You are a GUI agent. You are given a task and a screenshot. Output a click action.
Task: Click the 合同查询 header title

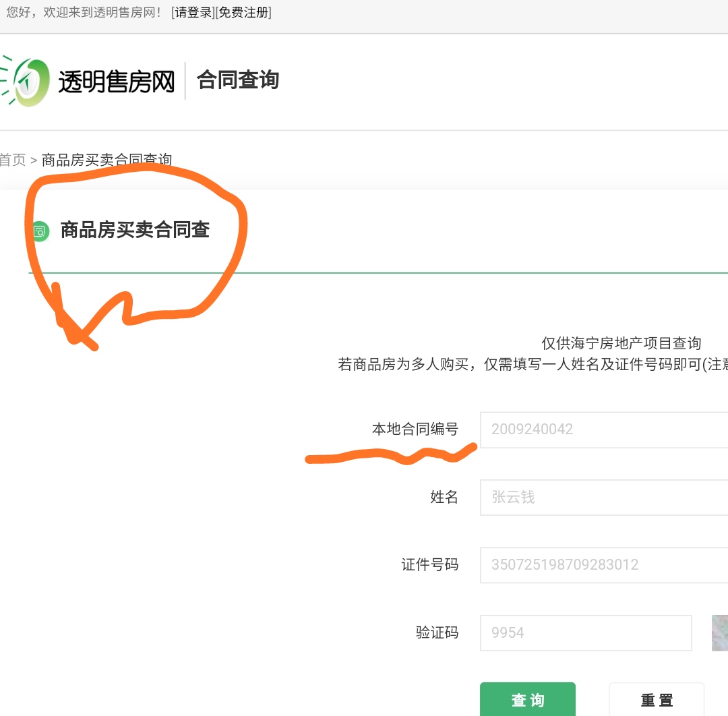pos(237,80)
